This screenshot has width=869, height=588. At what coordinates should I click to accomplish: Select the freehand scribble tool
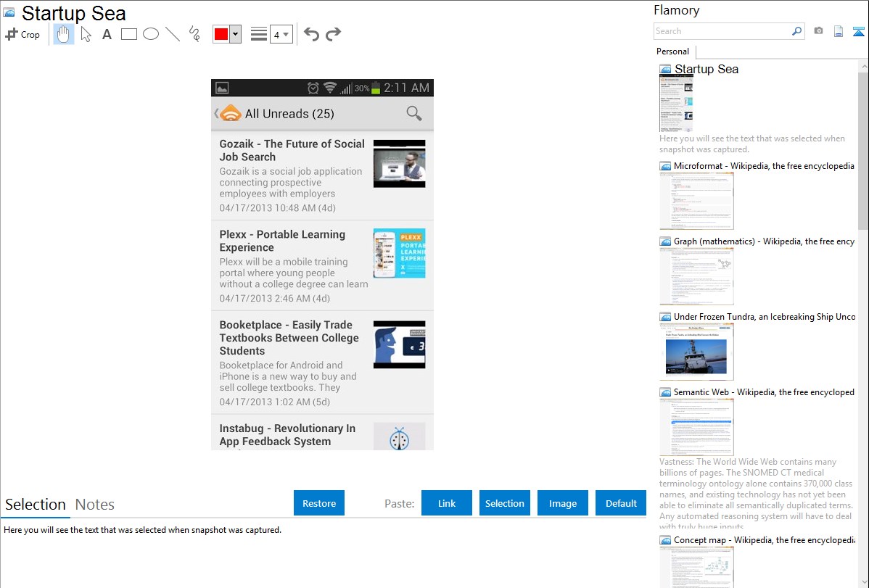click(x=194, y=34)
